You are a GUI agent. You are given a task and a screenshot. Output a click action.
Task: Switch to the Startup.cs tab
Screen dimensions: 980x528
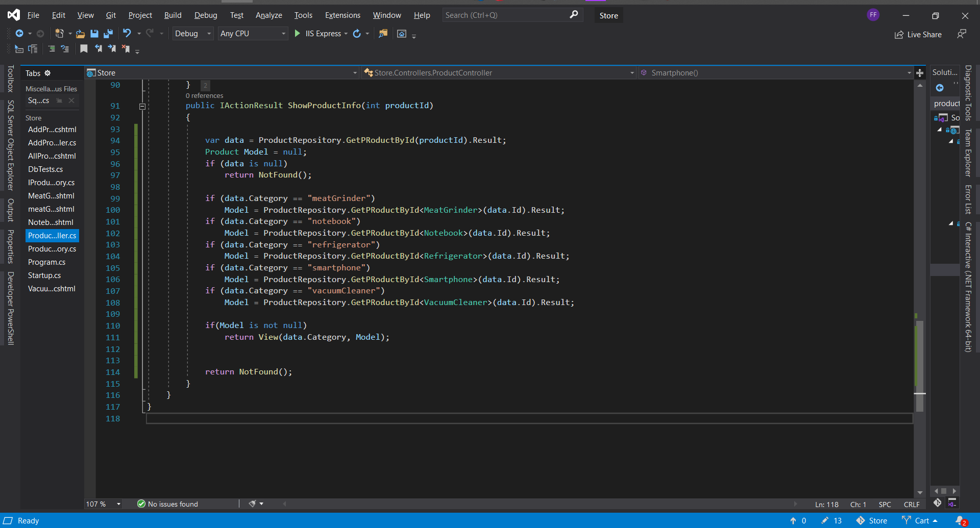(x=44, y=275)
